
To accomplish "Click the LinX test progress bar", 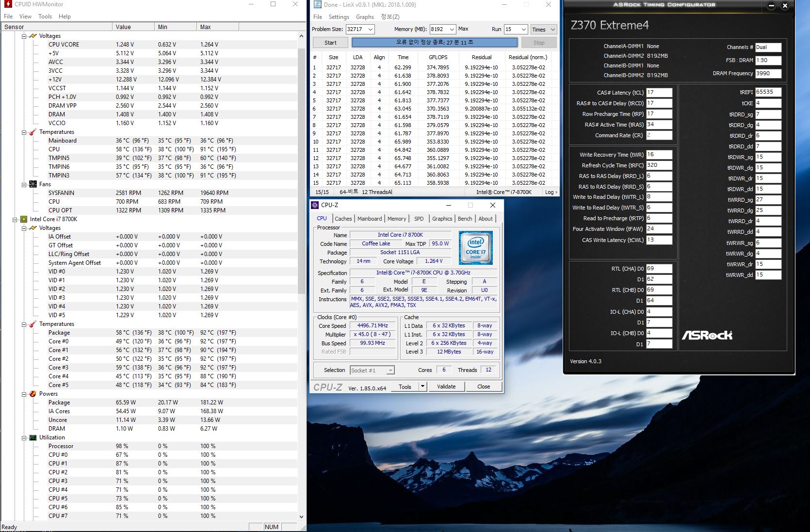I will 434,43.
